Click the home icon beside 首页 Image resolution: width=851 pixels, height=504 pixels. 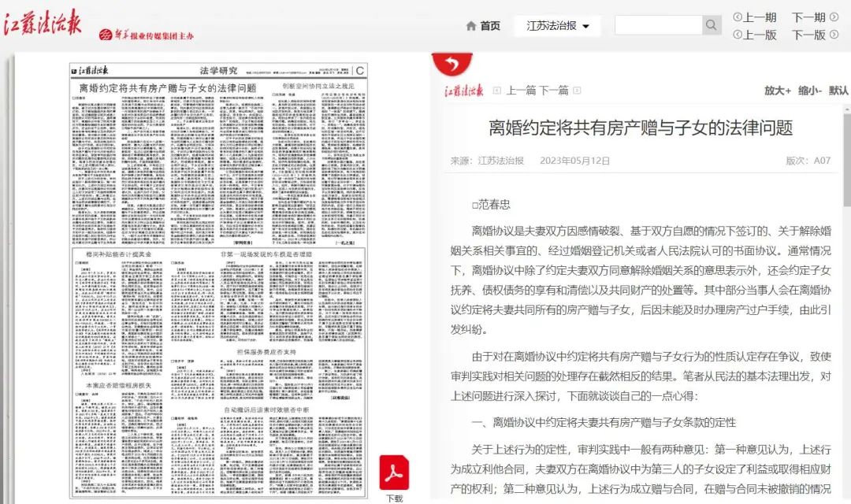coord(471,26)
